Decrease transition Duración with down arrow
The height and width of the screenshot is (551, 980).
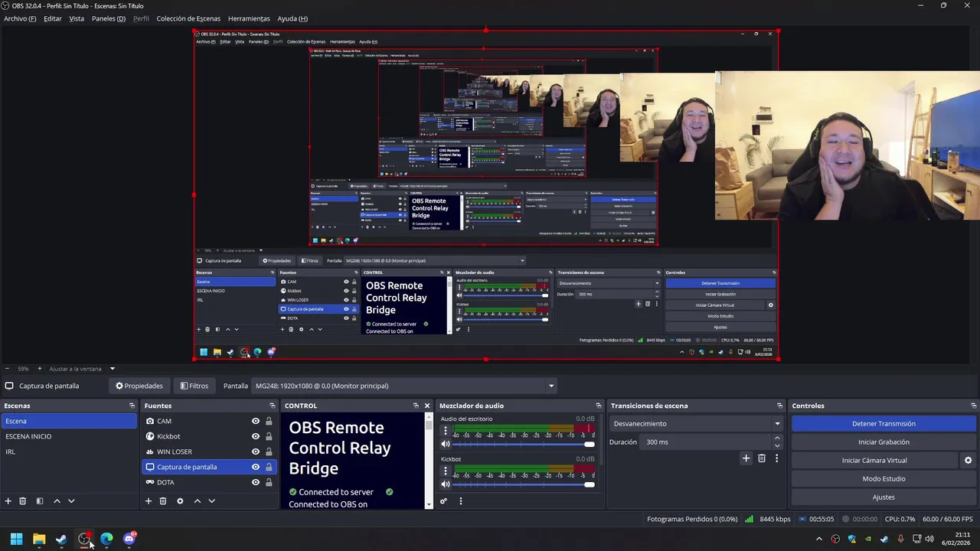tap(777, 445)
